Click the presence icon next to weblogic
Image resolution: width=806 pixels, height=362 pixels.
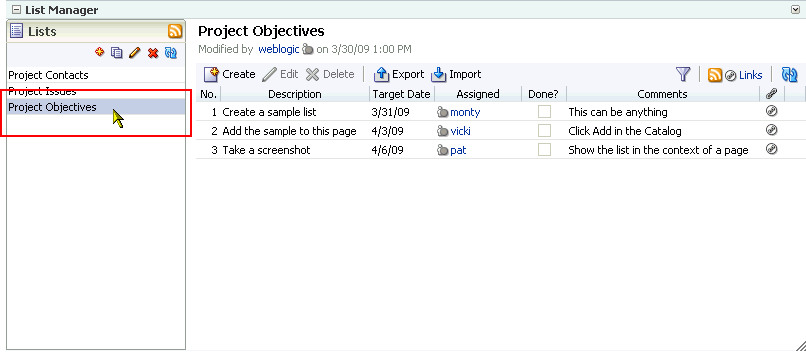(307, 49)
